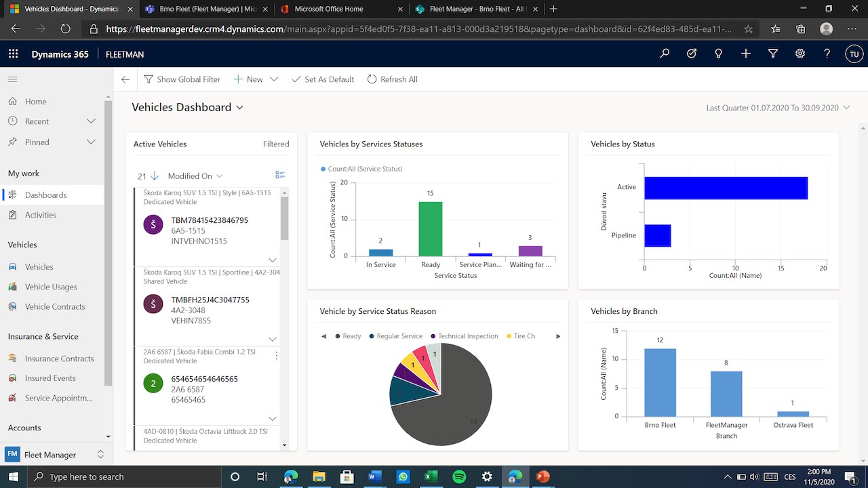Open the Vehicles Dashboard selector chevron
The width and height of the screenshot is (868, 488).
click(x=239, y=108)
